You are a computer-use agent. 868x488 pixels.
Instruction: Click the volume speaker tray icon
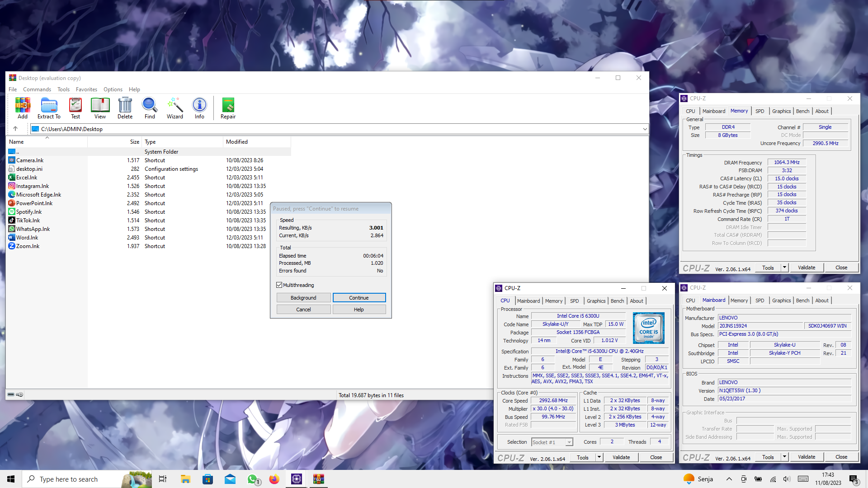point(787,479)
